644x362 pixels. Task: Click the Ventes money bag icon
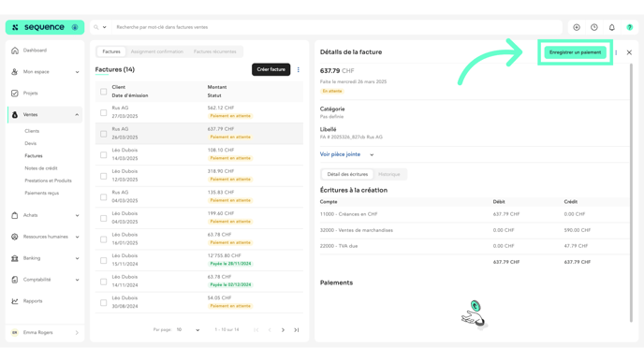coord(15,115)
